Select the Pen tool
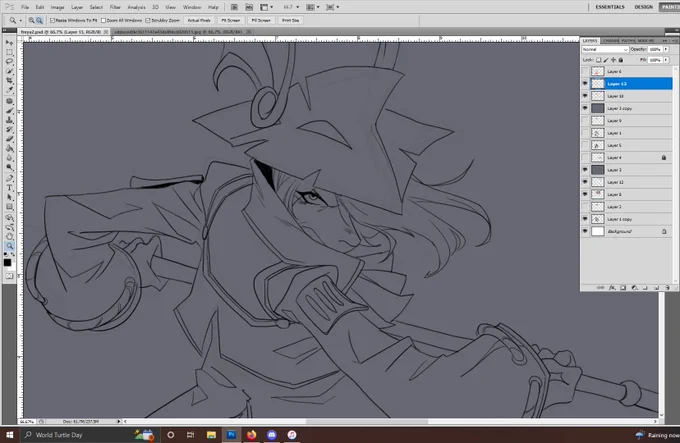This screenshot has height=443, width=680. coord(9,178)
